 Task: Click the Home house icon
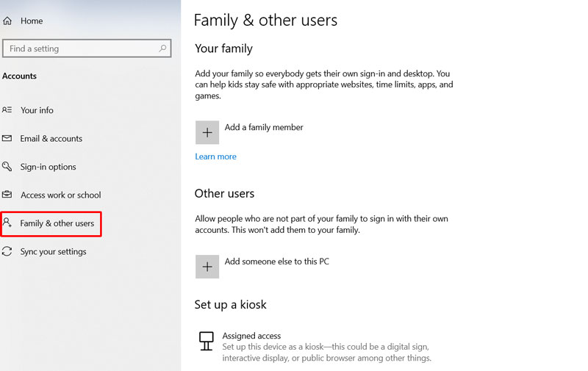[7, 21]
